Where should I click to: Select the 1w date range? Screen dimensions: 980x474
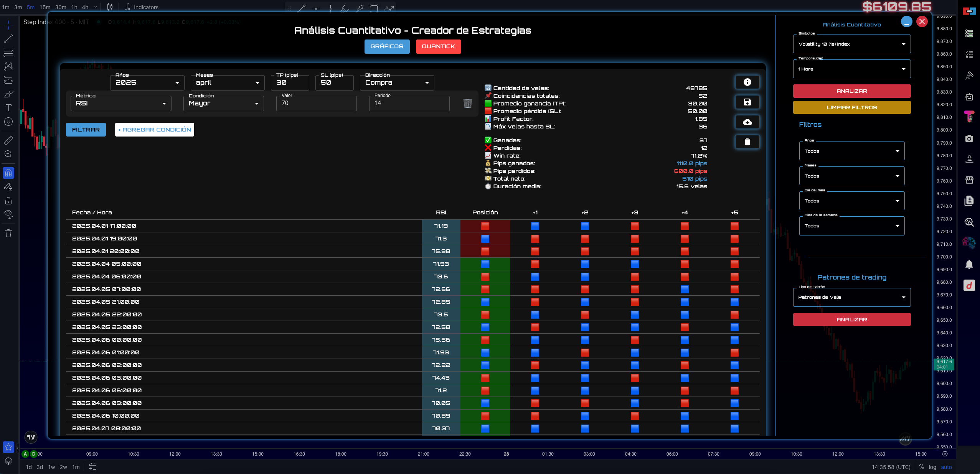51,467
